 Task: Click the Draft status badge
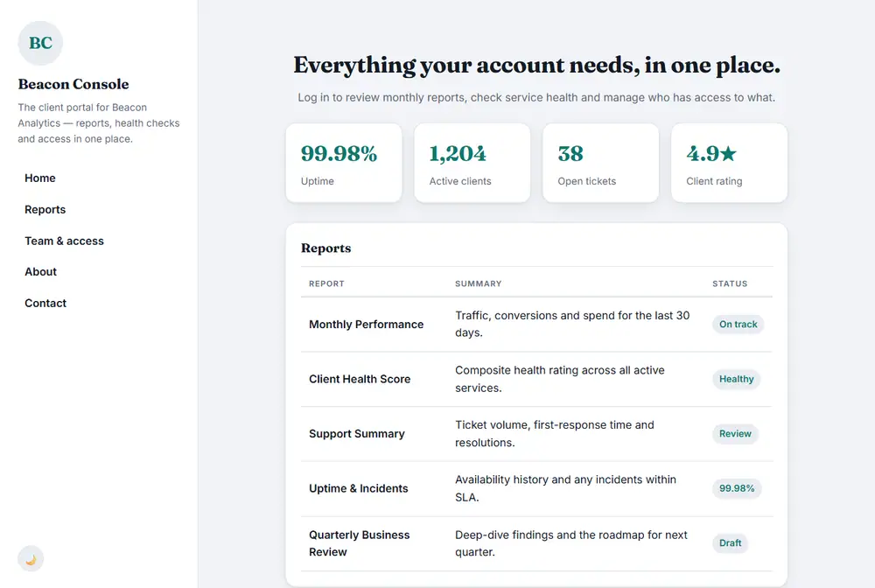730,542
